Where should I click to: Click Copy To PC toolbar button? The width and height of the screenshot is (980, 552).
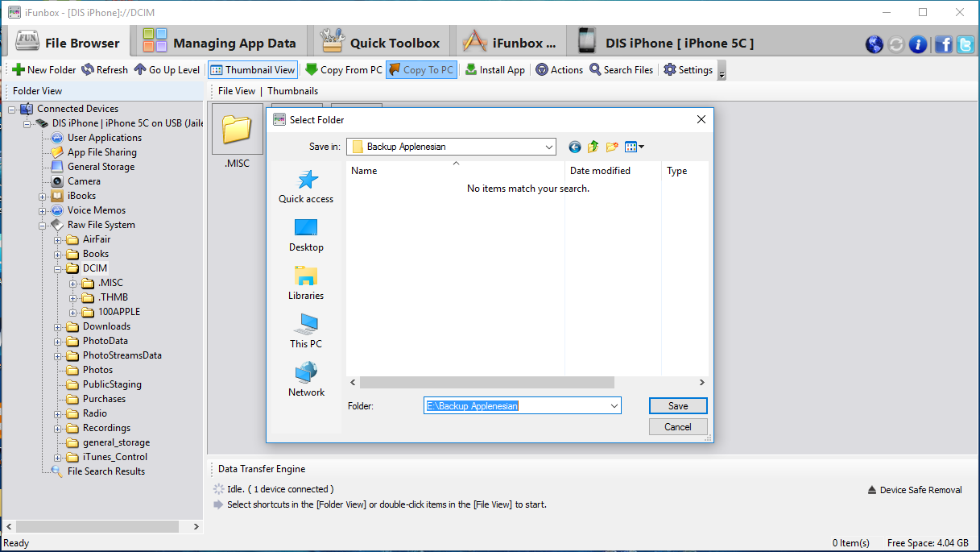421,70
